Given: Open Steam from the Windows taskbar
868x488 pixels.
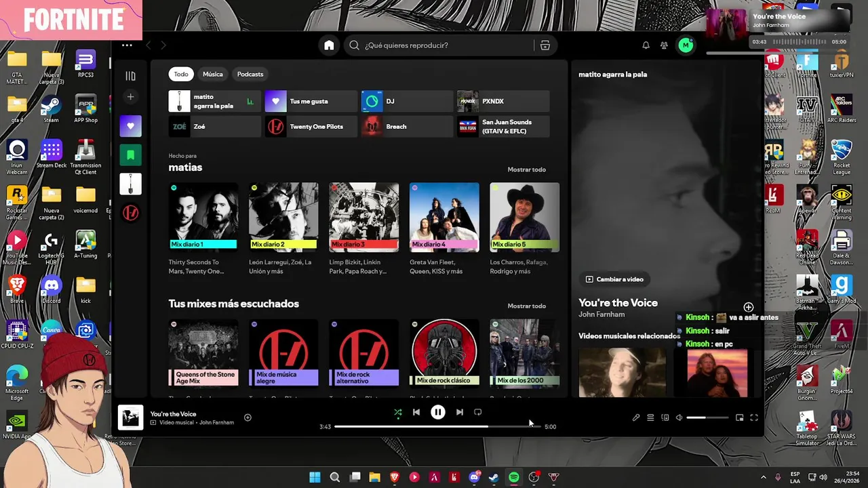Looking at the screenshot, I should pyautogui.click(x=494, y=477).
